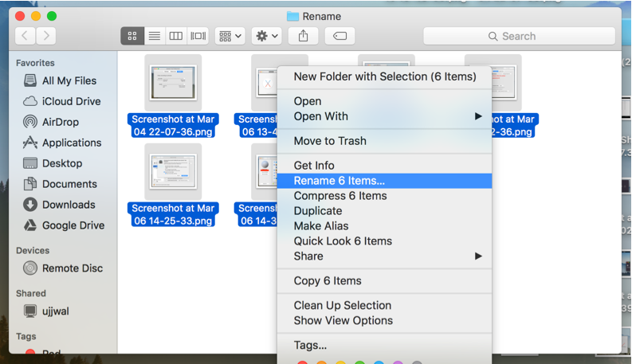The height and width of the screenshot is (364, 632).
Task: Click the Rename folder icon in title bar
Action: click(292, 16)
